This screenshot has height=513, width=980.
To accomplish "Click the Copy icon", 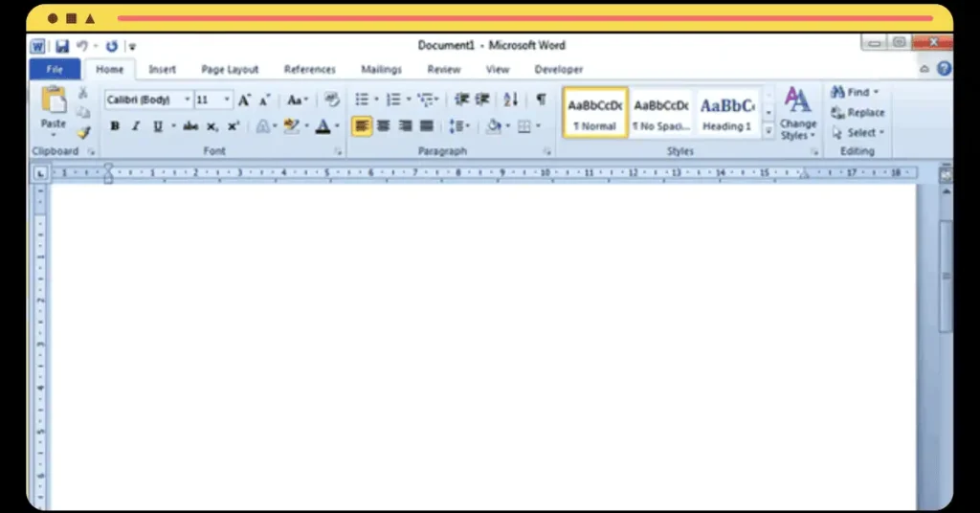I will (82, 113).
